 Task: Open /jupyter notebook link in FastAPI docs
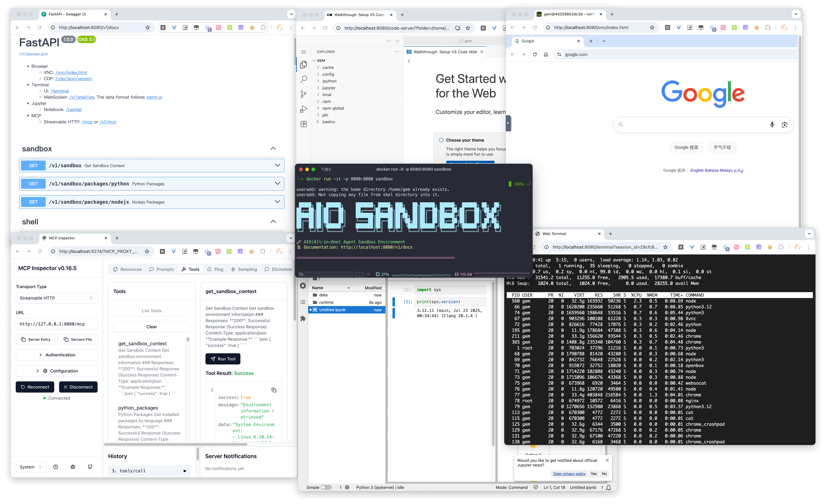pos(74,110)
